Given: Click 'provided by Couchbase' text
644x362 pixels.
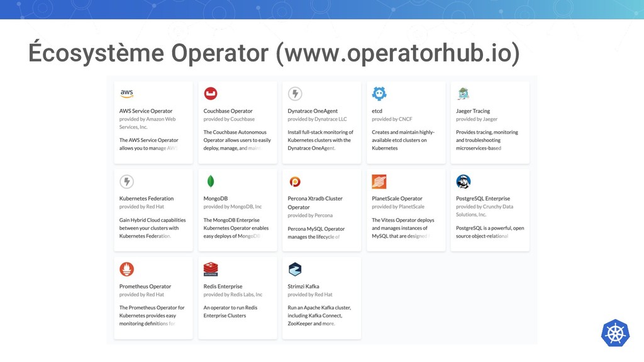Looking at the screenshot, I should (229, 119).
